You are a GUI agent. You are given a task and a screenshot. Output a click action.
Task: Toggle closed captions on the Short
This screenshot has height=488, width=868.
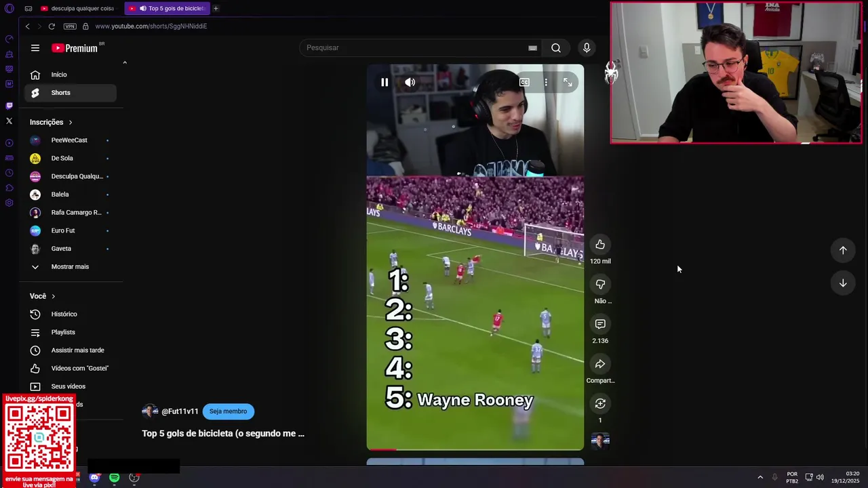point(524,82)
